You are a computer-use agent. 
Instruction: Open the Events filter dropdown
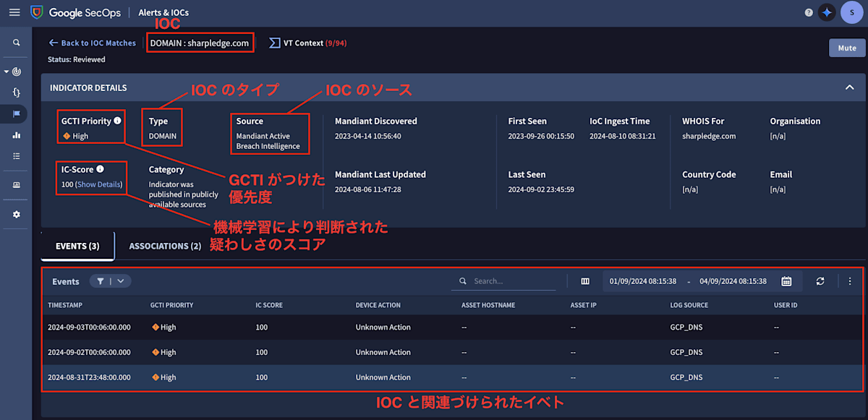pyautogui.click(x=110, y=281)
